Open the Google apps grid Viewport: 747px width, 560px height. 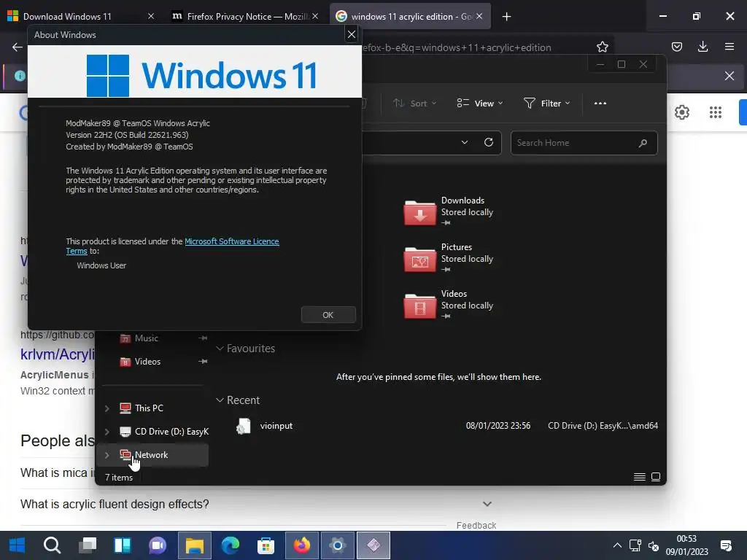(715, 112)
